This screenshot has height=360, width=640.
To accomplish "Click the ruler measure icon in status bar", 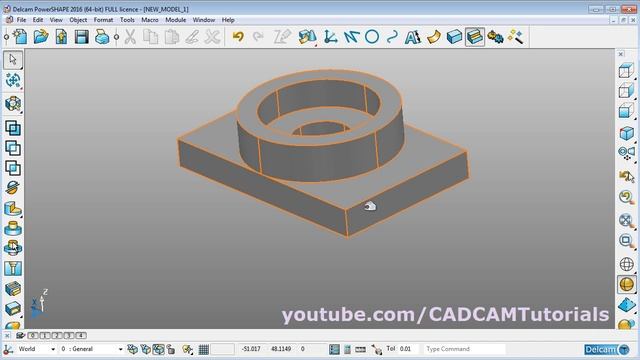I will tap(360, 349).
